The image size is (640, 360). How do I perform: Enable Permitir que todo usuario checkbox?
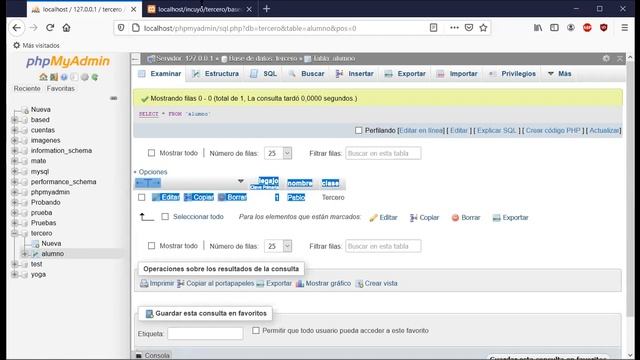[256, 330]
